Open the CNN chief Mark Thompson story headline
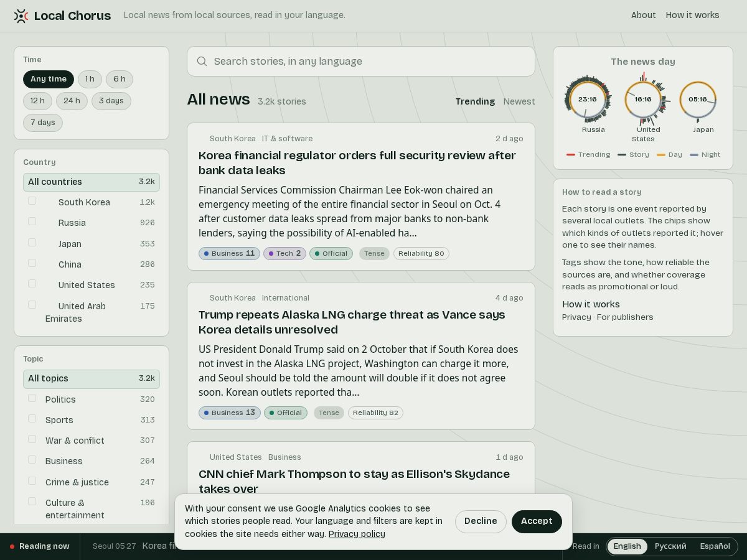This screenshot has width=747, height=560. point(354,482)
